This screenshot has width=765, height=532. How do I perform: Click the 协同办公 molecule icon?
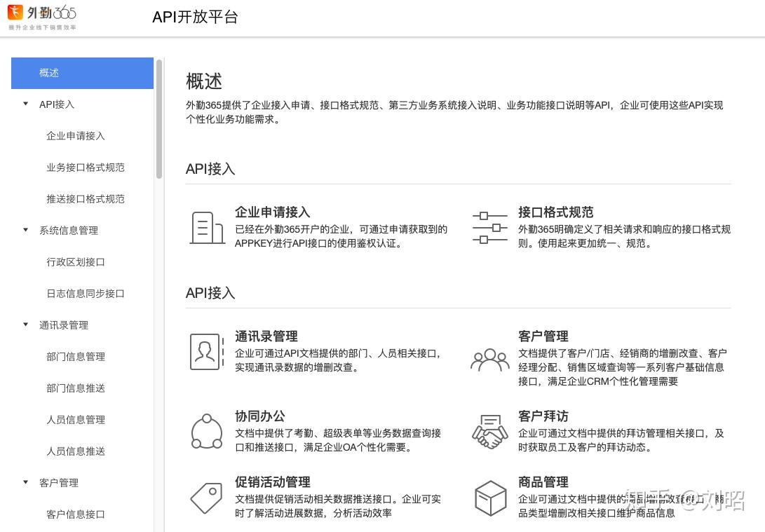click(x=206, y=430)
